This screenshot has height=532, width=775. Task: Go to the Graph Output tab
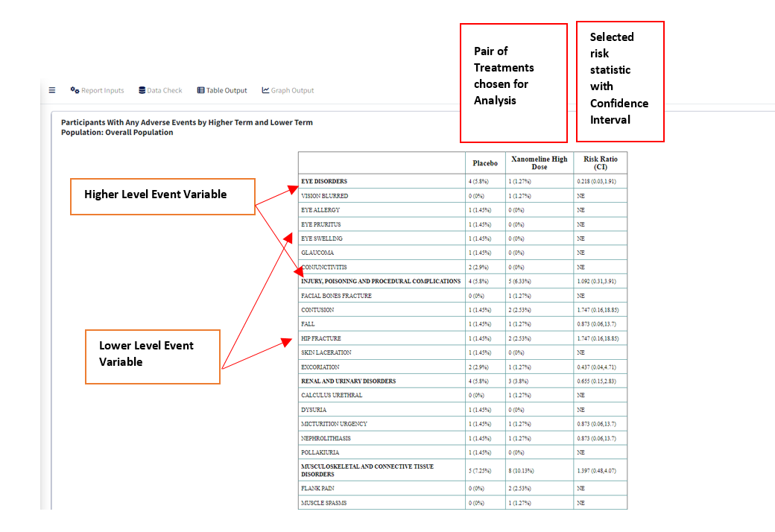288,90
